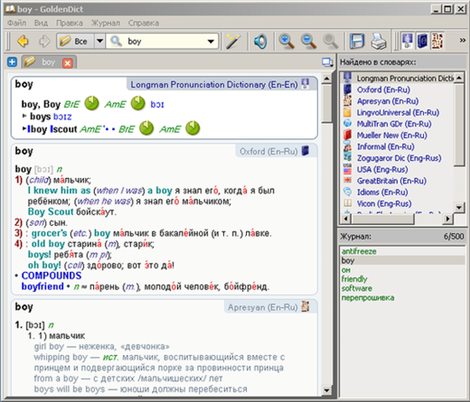
Task: Click the Apresyan (En-Ru) article header
Action: (269, 307)
